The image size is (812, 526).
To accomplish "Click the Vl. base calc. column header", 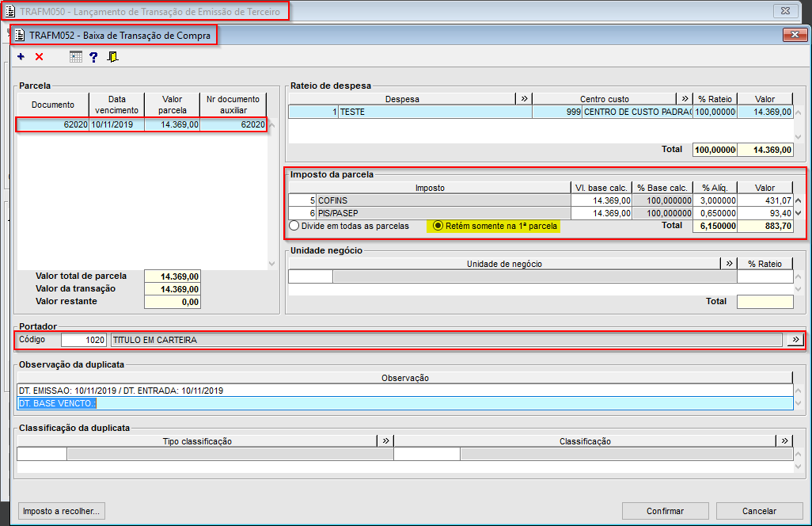I will point(601,188).
